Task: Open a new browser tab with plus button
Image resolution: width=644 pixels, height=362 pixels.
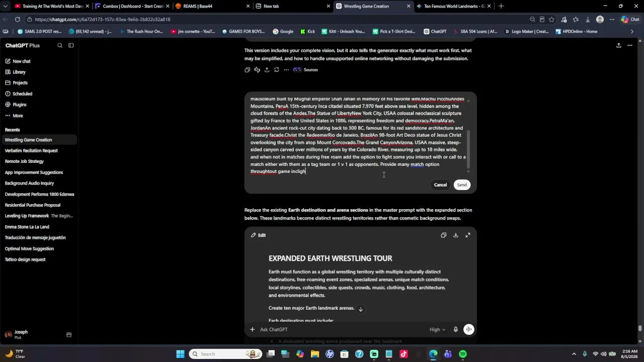Action: click(x=501, y=6)
